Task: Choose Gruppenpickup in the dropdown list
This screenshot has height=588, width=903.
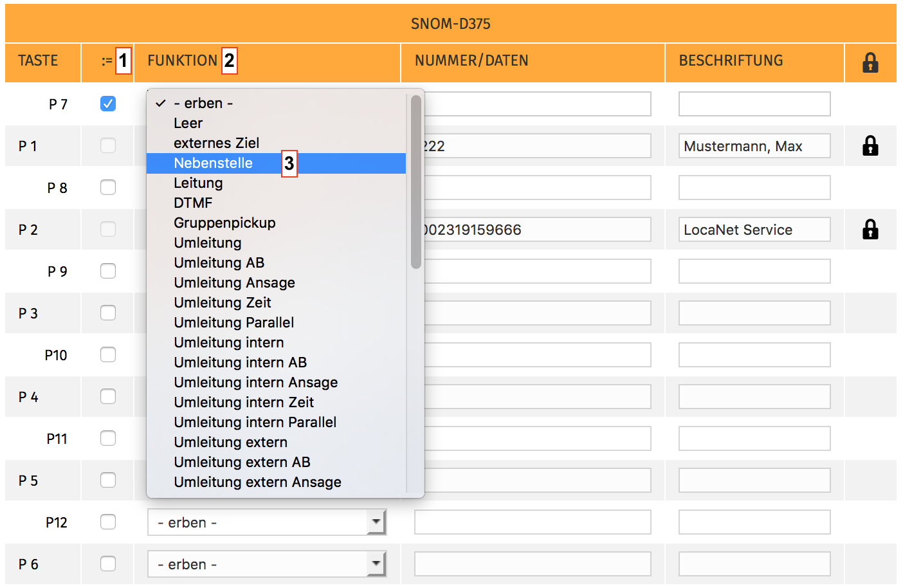Action: pyautogui.click(x=224, y=223)
